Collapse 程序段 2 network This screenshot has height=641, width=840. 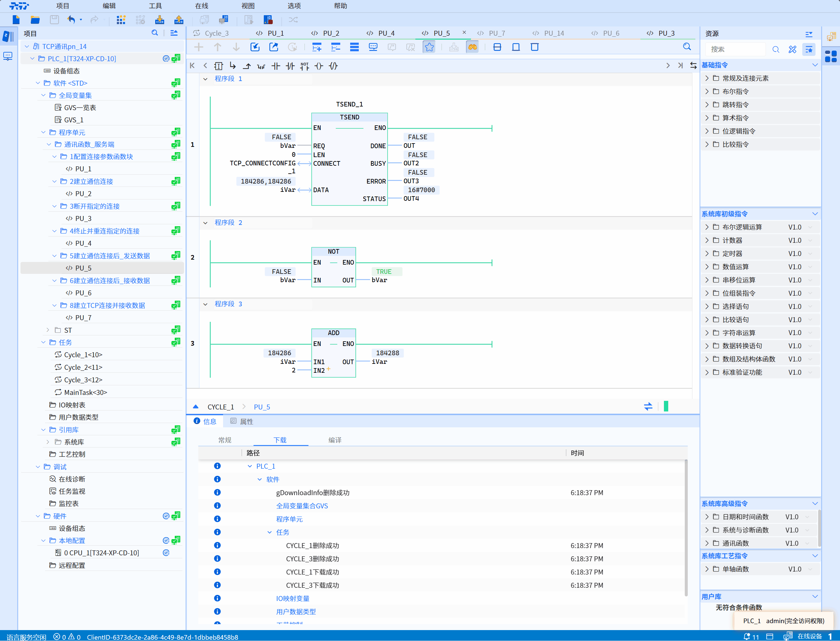[x=206, y=223]
